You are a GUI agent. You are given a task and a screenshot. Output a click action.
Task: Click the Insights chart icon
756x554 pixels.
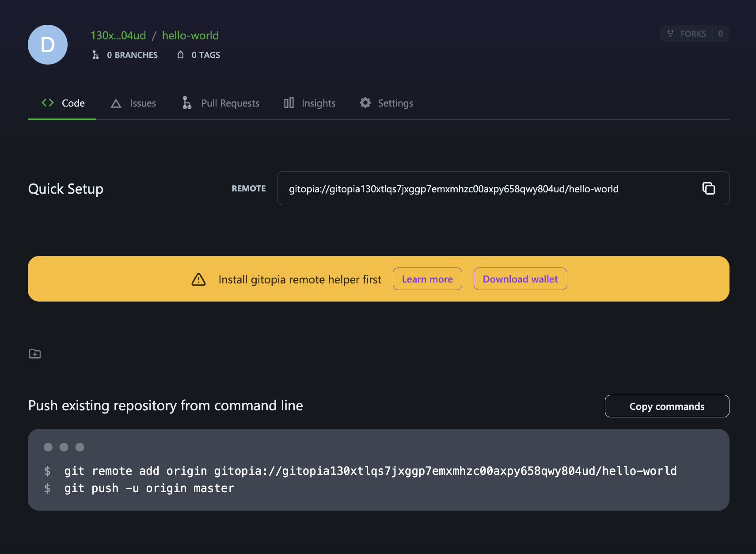coord(289,103)
